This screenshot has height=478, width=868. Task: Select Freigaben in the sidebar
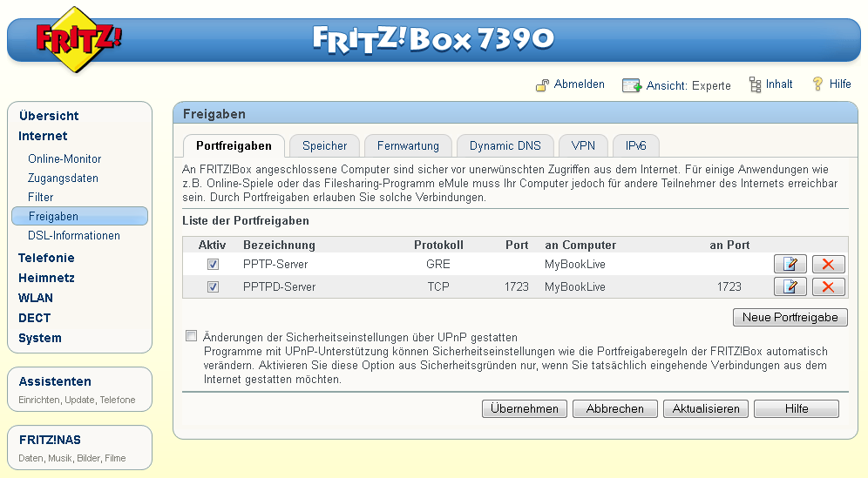coord(79,216)
